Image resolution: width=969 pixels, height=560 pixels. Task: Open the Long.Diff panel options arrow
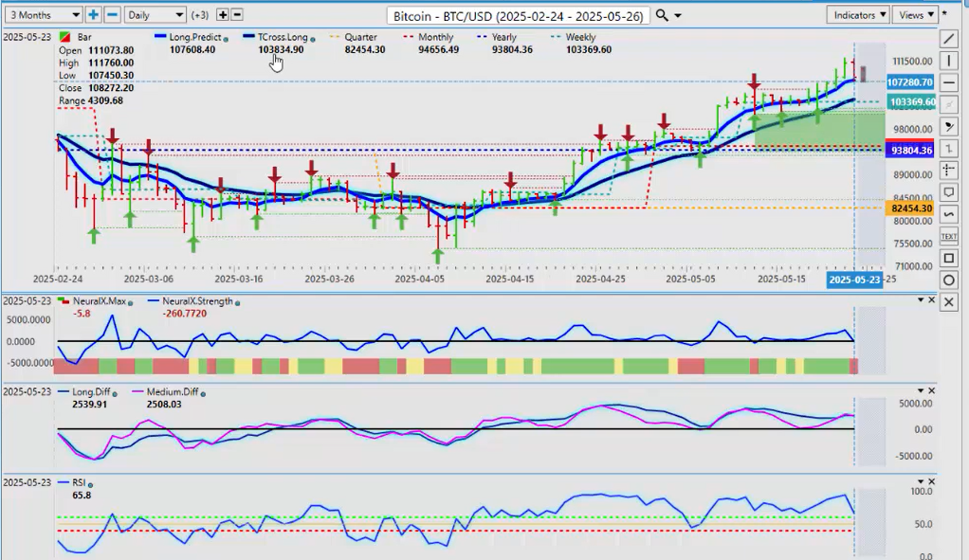tap(921, 390)
